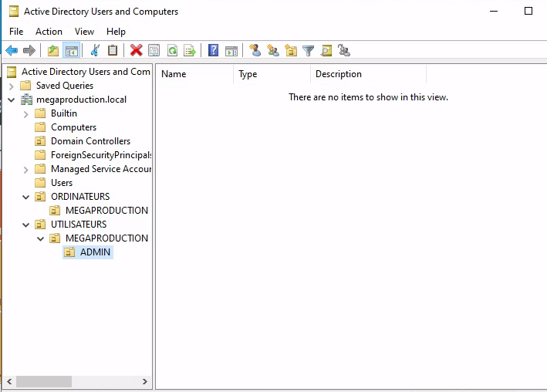Open the Action menu
547x392 pixels.
pyautogui.click(x=49, y=32)
